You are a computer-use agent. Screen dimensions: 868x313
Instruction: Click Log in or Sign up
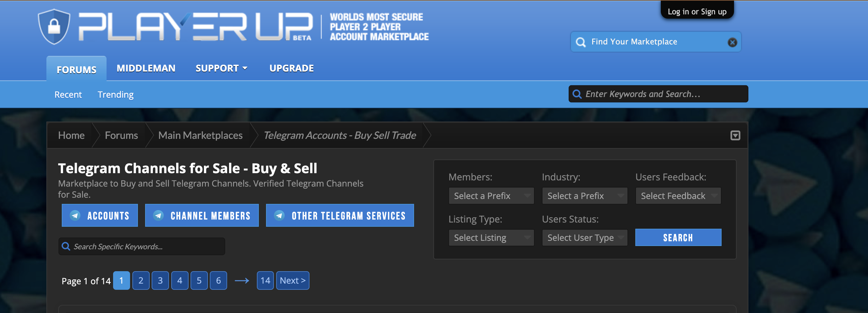pos(697,11)
